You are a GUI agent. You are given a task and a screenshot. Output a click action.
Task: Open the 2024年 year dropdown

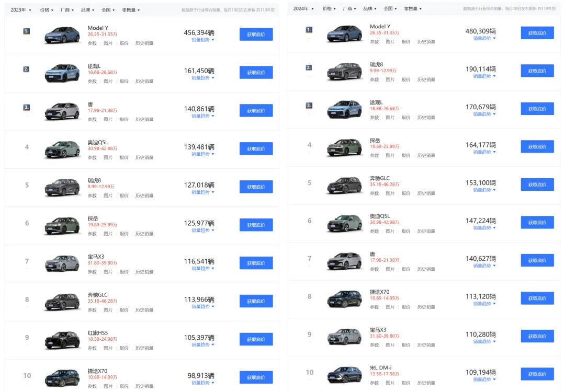[x=303, y=9]
